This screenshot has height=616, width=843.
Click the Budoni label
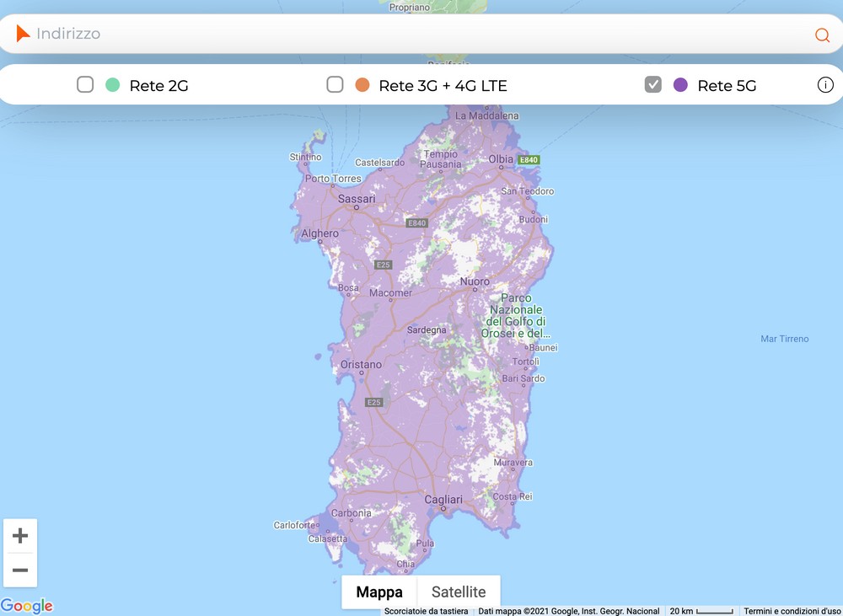tap(534, 219)
